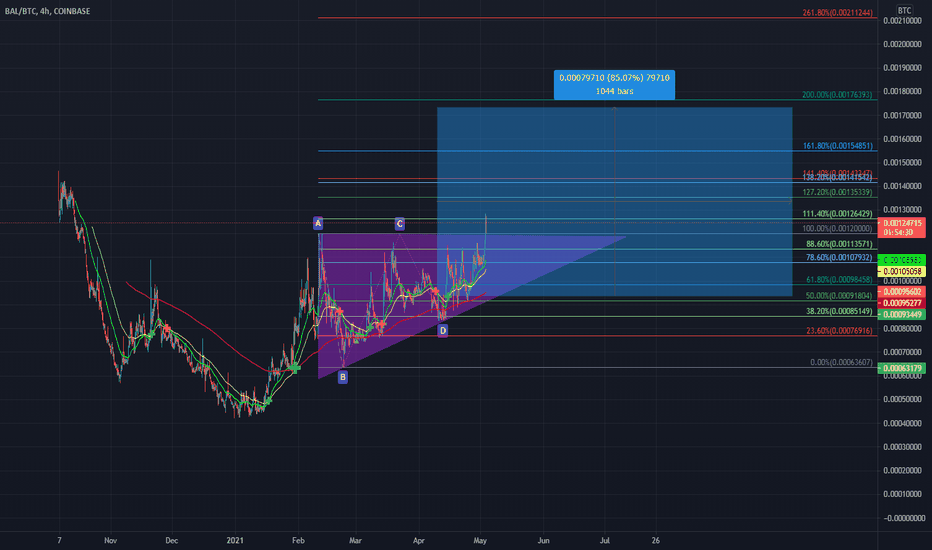Screen dimensions: 932x550
Task: Click the Dec date on time axis
Action: (x=171, y=540)
